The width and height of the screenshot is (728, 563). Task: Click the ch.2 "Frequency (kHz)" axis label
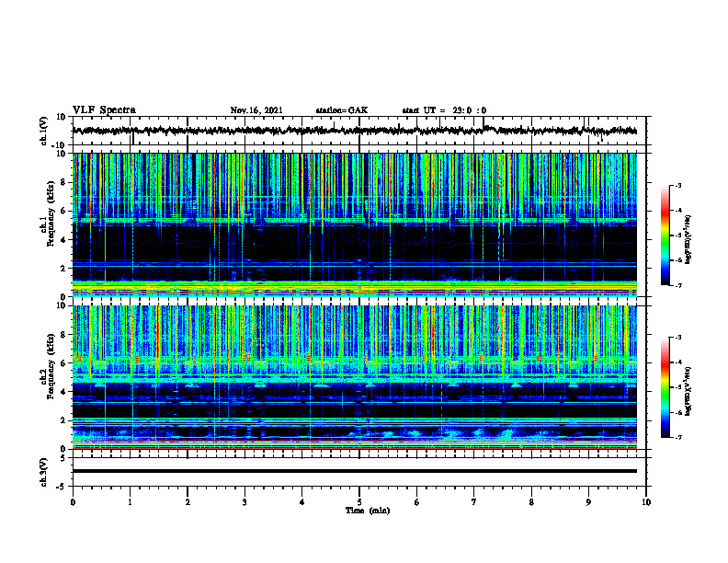51,366
